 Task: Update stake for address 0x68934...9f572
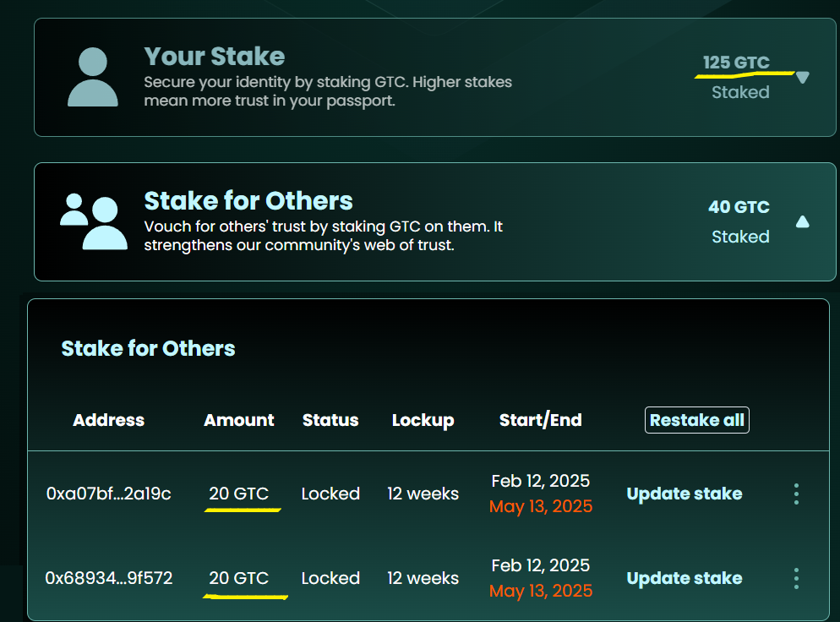click(x=685, y=578)
